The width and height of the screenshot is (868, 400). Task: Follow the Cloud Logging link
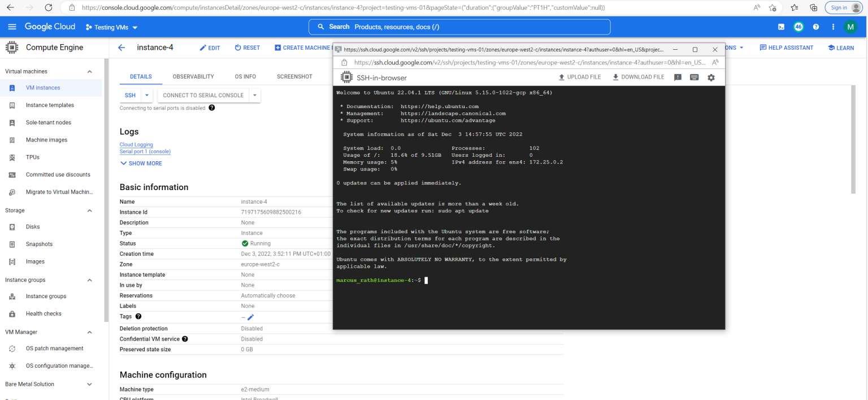136,144
